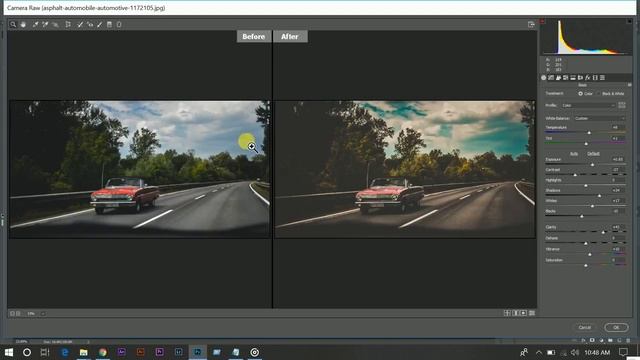
Task: Select the Radial Filter tool
Action: coord(119,24)
